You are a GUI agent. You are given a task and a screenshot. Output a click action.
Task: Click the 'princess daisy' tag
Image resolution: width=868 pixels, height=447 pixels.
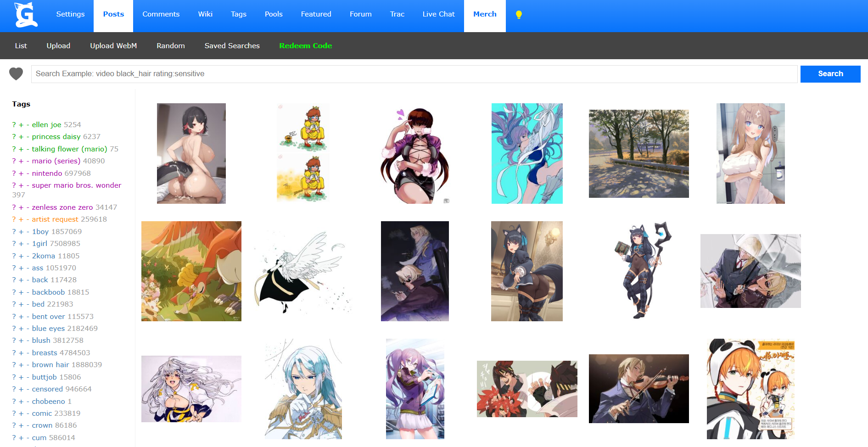[56, 137]
